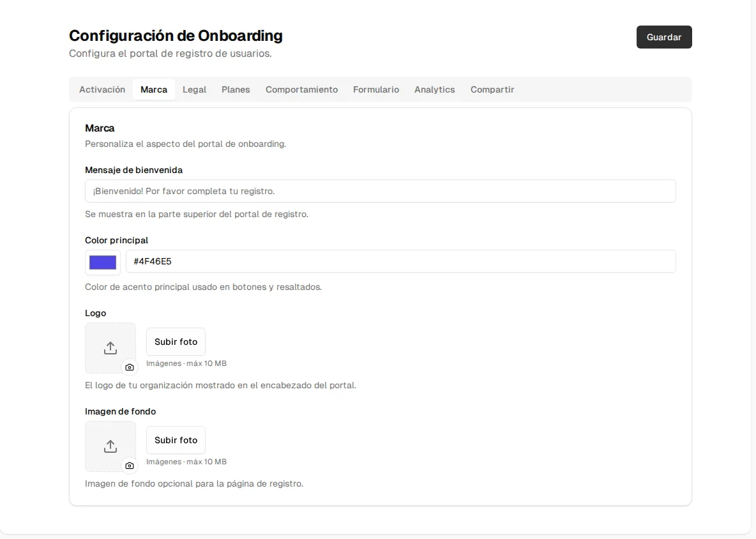Click the camera icon on Imagen de fondo box
Image resolution: width=756 pixels, height=539 pixels.
129,466
